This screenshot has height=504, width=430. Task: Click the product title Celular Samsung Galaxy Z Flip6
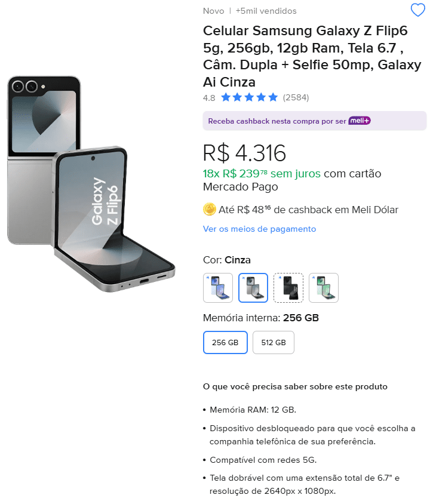[312, 56]
